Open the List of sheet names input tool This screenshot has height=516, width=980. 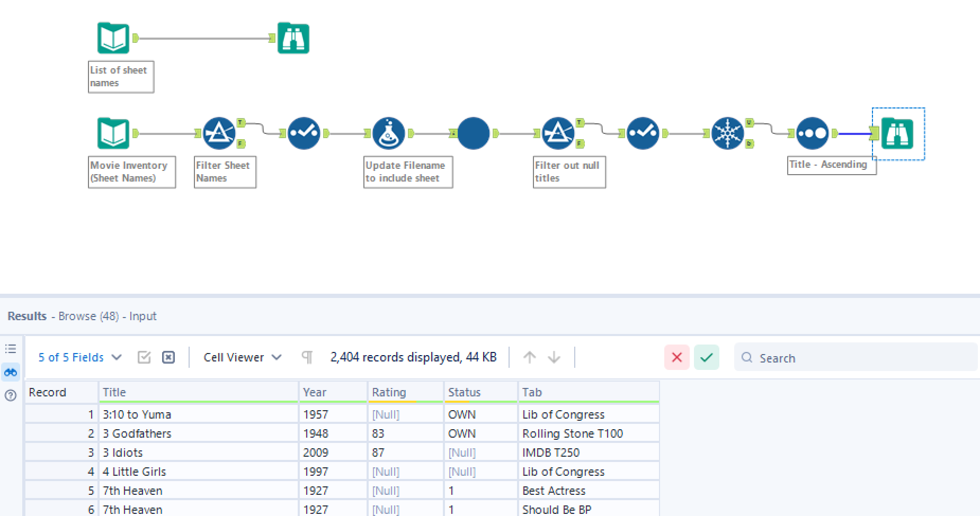[113, 38]
